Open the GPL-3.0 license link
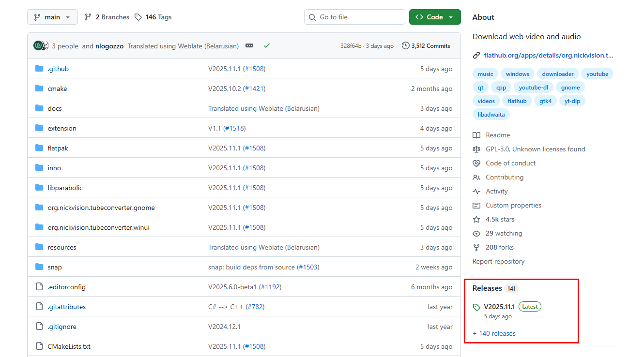This screenshot has width=644, height=357. (535, 149)
